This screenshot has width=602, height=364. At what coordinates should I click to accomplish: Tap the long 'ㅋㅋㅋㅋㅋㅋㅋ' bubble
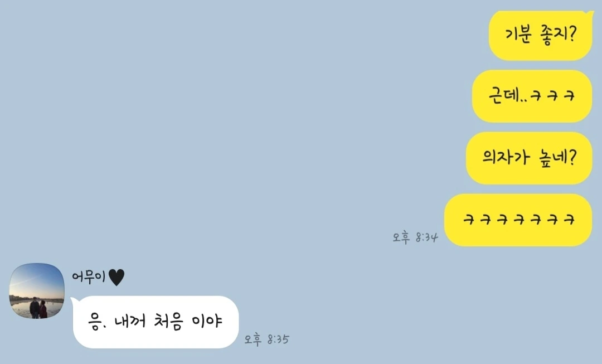pyautogui.click(x=518, y=220)
